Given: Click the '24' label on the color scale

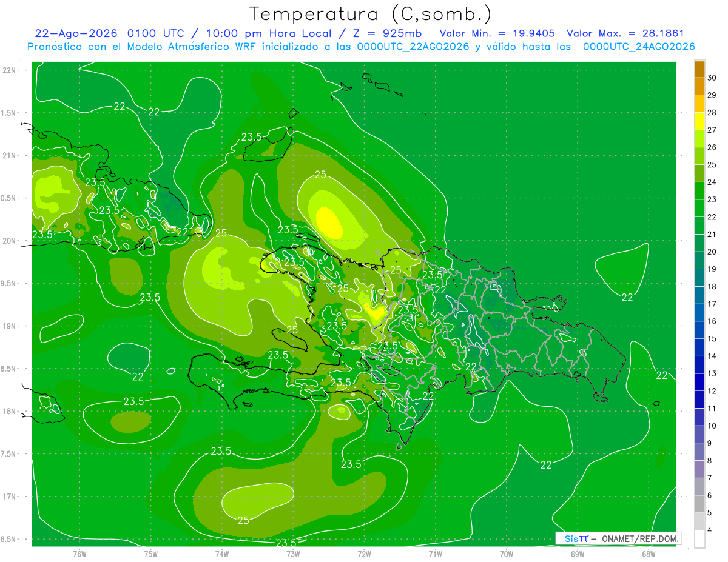Looking at the screenshot, I should pos(712,182).
